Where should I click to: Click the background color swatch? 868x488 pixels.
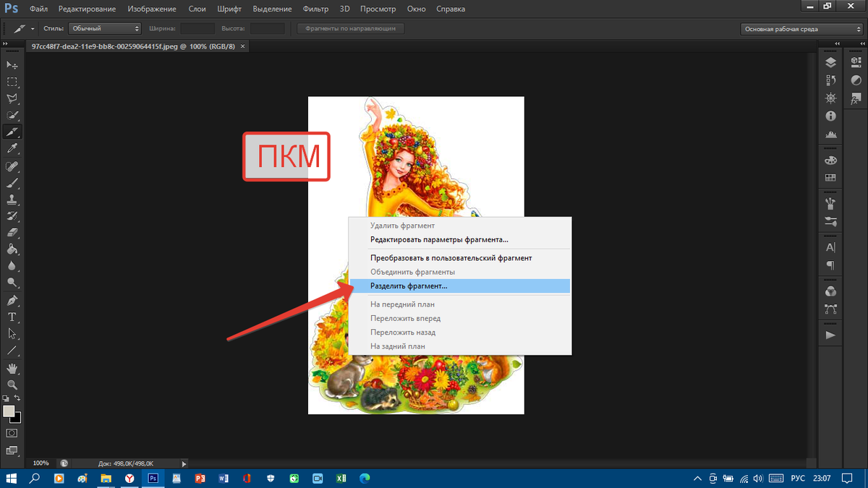click(x=17, y=419)
